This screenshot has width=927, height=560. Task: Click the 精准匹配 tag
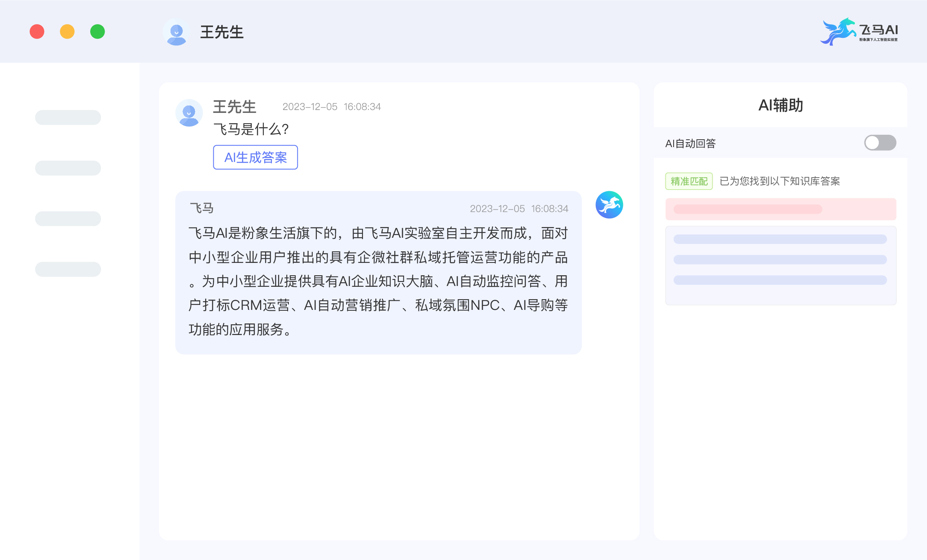(x=689, y=181)
